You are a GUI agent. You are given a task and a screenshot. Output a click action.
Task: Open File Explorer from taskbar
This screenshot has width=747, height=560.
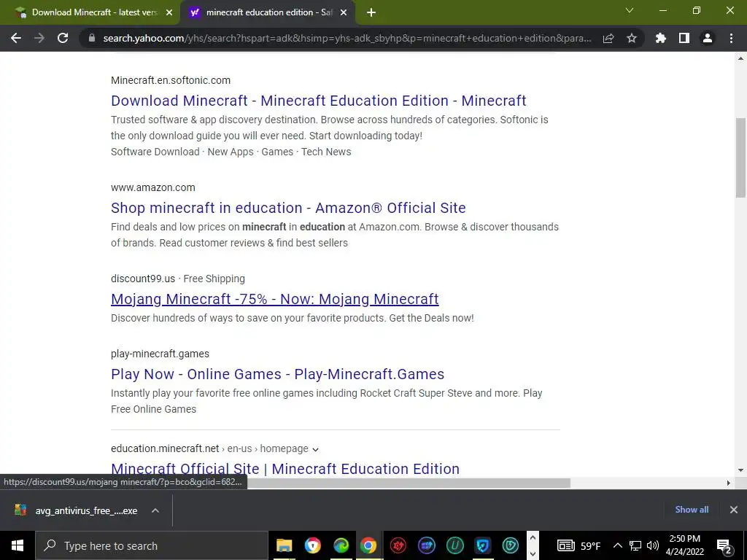285,545
